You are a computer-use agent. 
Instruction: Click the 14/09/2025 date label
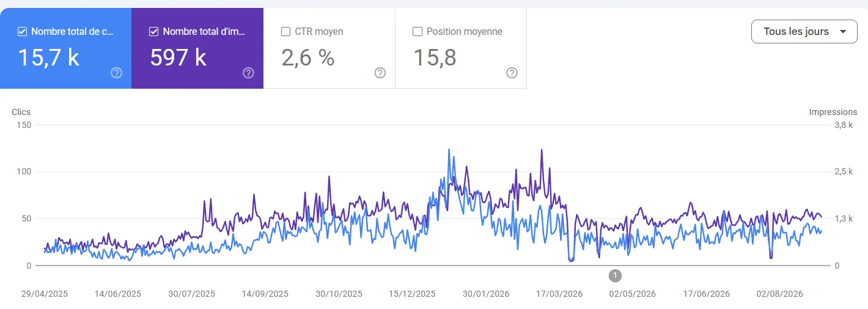[265, 294]
